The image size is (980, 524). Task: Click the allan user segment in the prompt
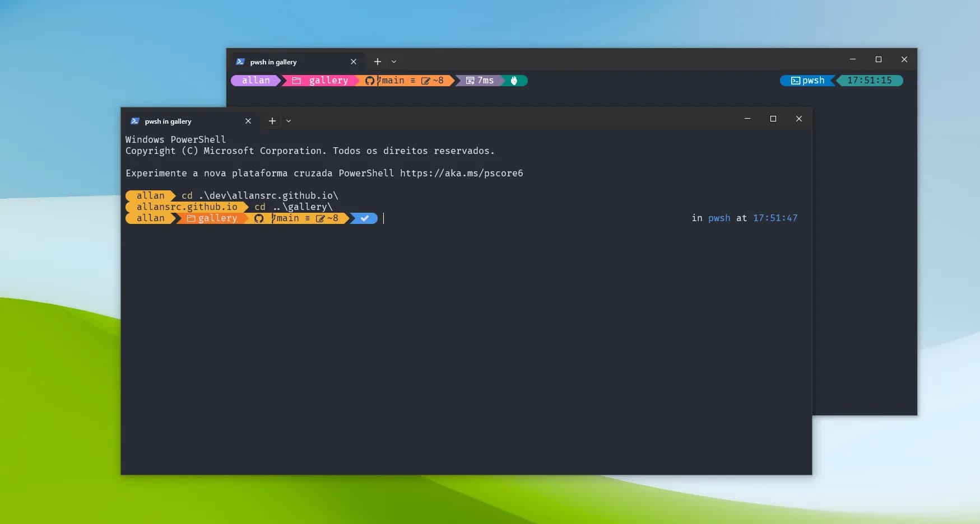click(150, 218)
